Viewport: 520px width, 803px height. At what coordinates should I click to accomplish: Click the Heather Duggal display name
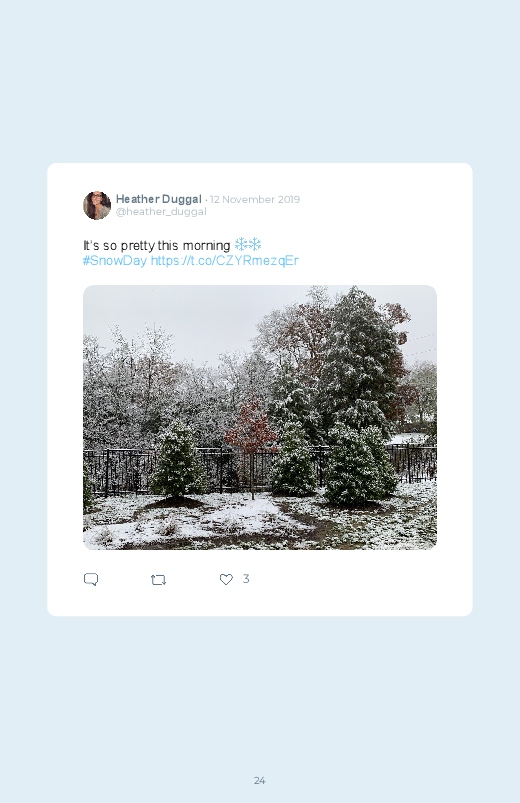[x=159, y=199]
